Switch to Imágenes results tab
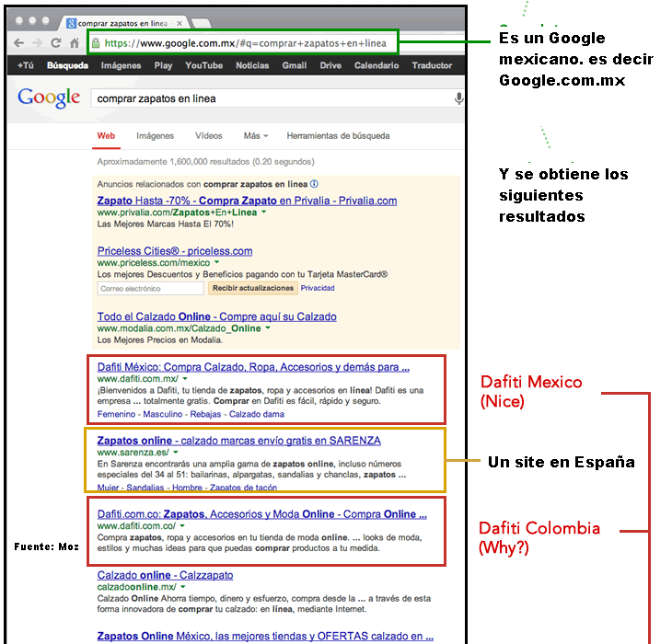 click(156, 136)
